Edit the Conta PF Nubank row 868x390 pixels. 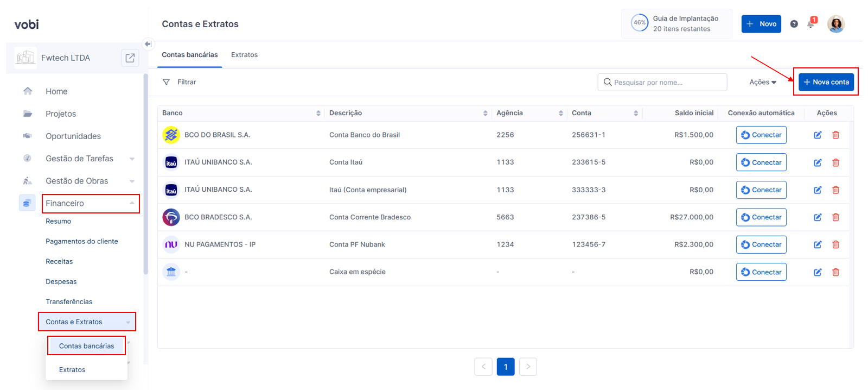[818, 245]
